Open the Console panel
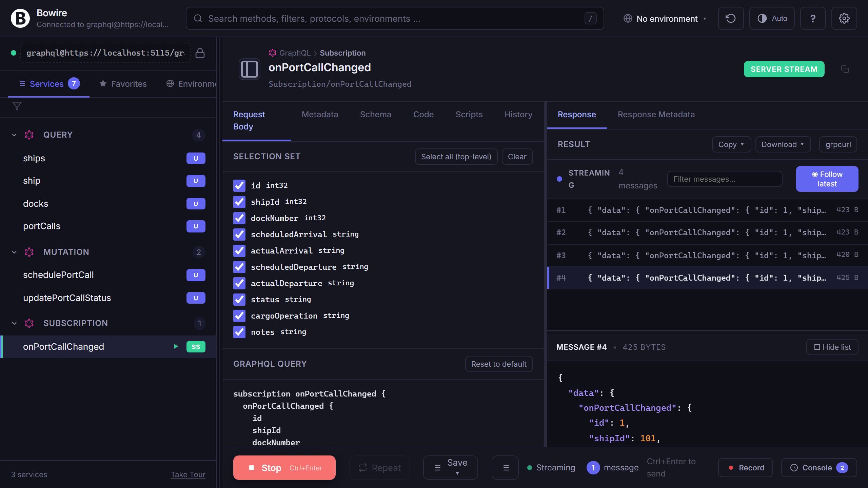 click(819, 468)
